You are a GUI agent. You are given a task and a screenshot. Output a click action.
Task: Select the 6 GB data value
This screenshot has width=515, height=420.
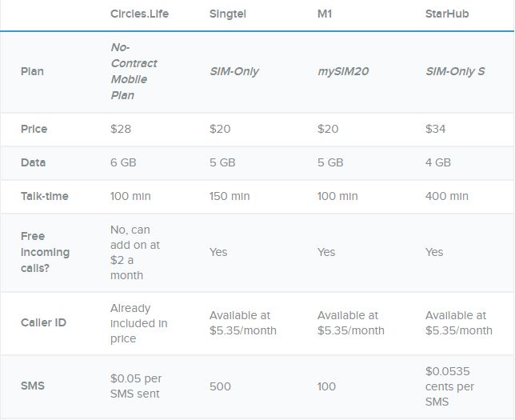tap(123, 162)
